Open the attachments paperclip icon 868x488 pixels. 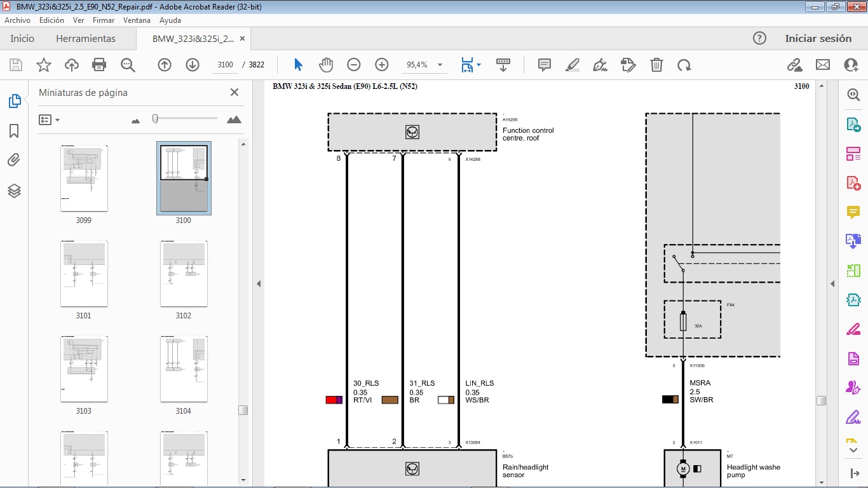(x=14, y=160)
